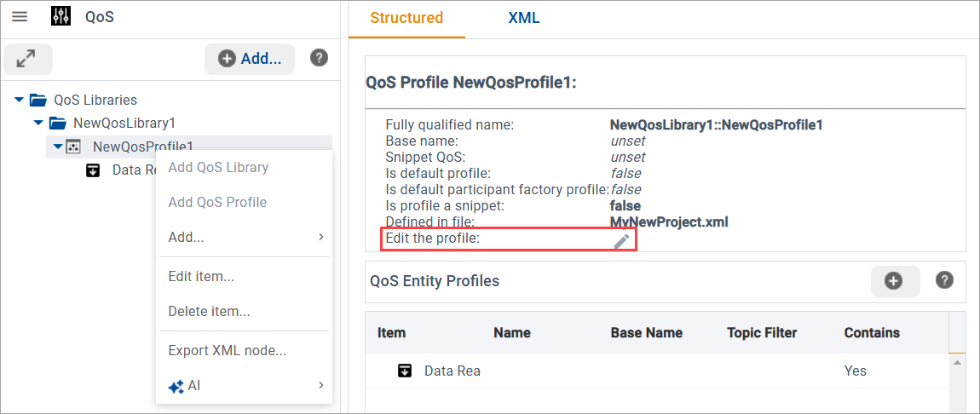Click the Data Reader tree node icon
Screen dimensions: 980x414
pos(94,170)
